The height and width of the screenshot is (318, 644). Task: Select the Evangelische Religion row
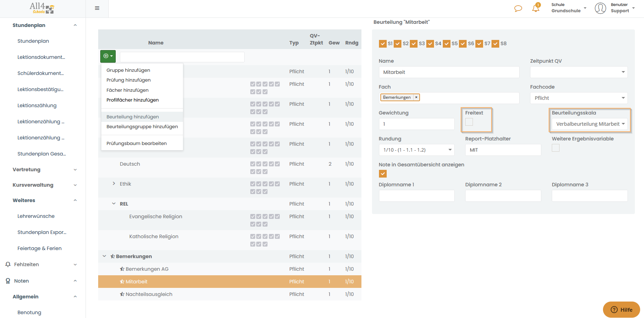[230, 220]
